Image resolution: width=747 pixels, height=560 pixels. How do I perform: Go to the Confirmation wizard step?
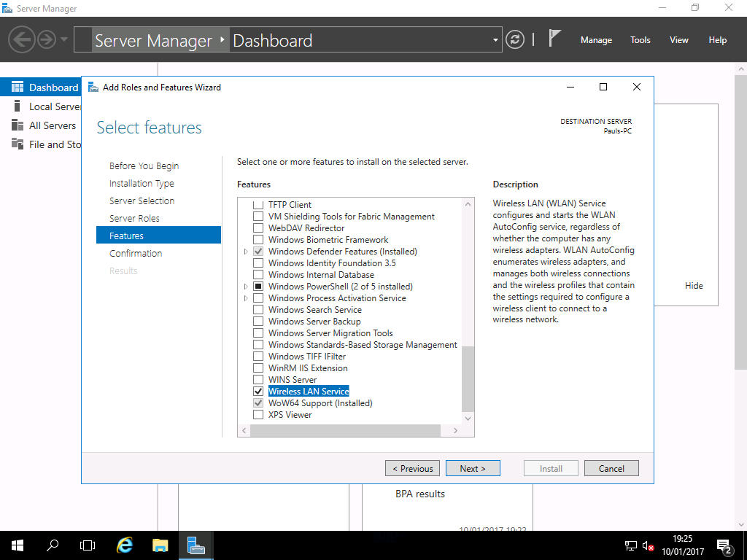(136, 253)
